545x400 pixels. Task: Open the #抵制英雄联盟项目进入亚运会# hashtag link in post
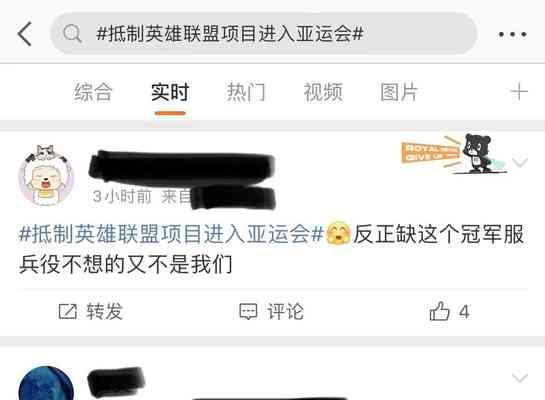click(x=171, y=234)
